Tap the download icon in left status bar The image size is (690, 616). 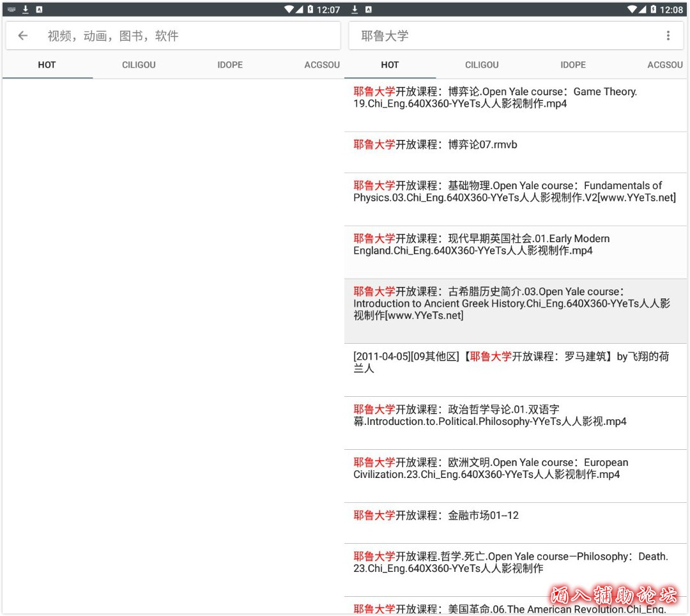pyautogui.click(x=26, y=9)
